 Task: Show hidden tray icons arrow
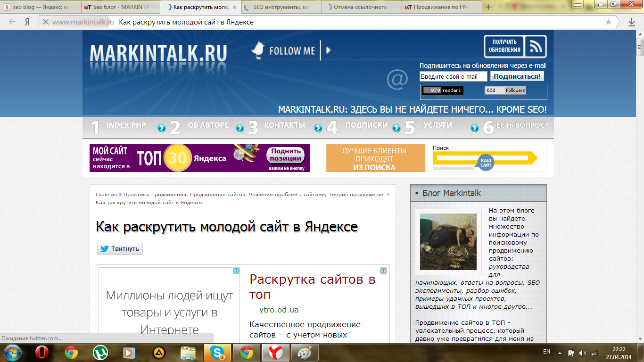click(x=559, y=353)
